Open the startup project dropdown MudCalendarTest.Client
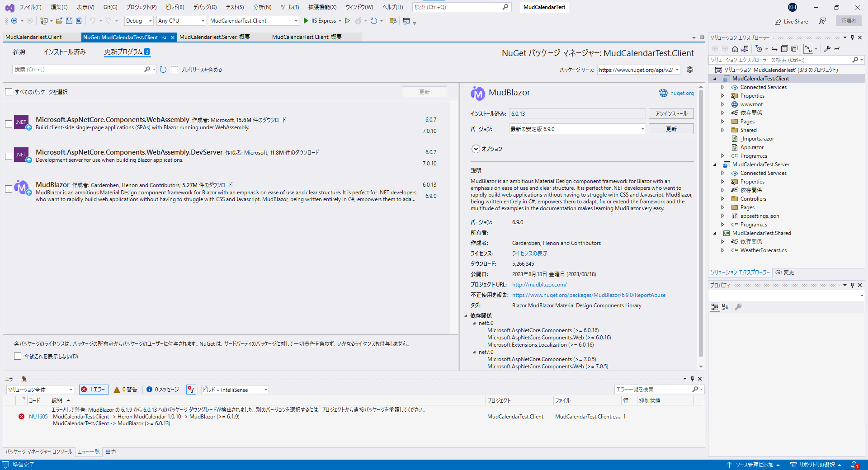Image resolution: width=868 pixels, height=470 pixels. 254,21
